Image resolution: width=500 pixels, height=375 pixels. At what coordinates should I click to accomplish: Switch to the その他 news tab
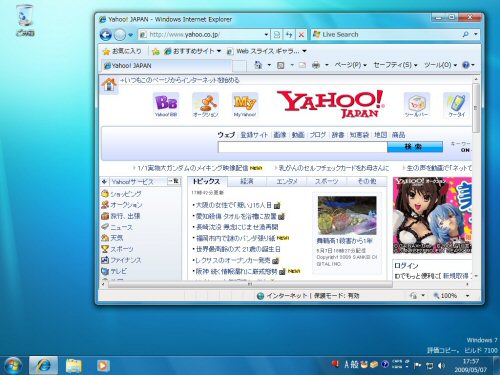point(367,181)
